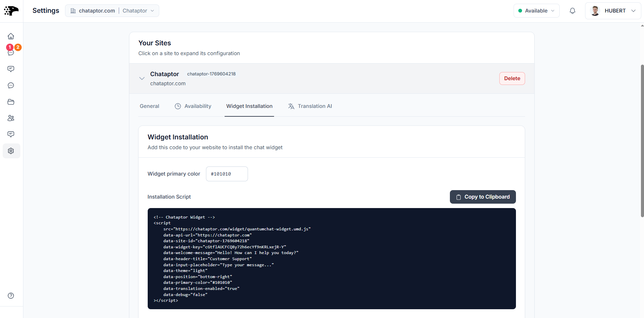Select the Settings gear icon in the sidebar
The height and width of the screenshot is (318, 644).
click(x=11, y=151)
